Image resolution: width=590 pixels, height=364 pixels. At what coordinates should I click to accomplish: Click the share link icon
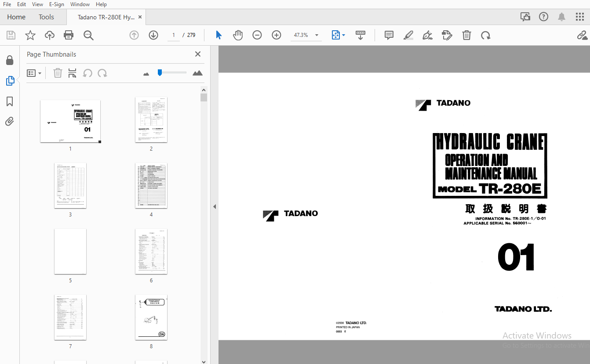[583, 35]
